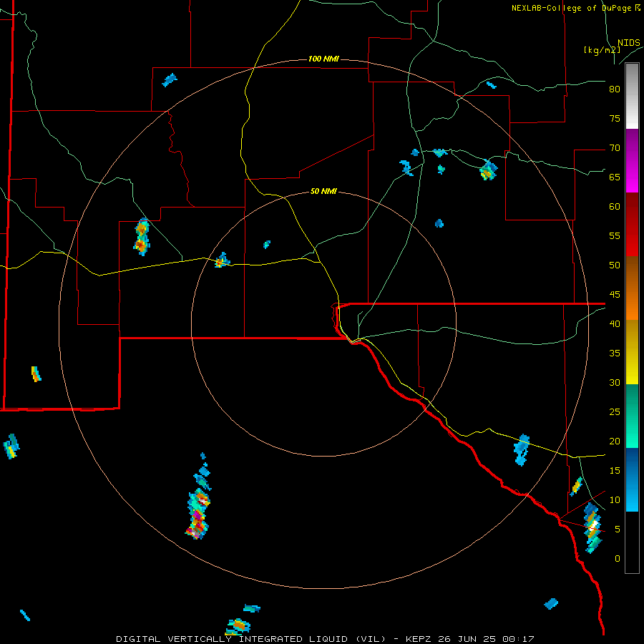
Task: Select the yellow segment of color scale
Action: click(x=632, y=352)
